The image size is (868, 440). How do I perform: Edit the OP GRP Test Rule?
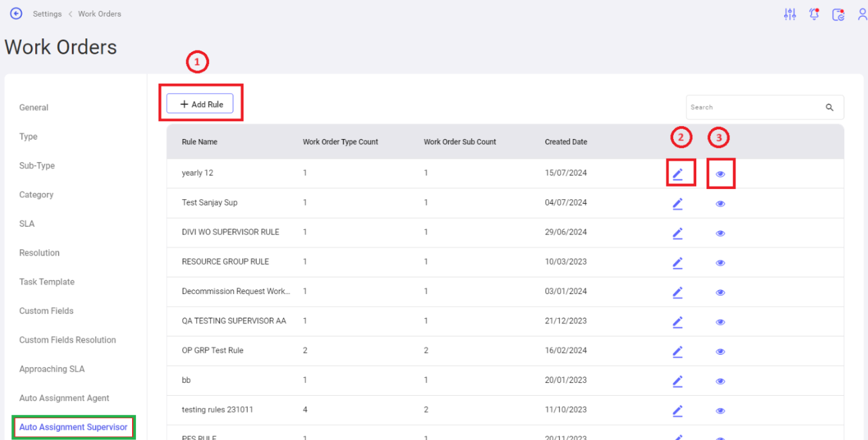pos(678,352)
